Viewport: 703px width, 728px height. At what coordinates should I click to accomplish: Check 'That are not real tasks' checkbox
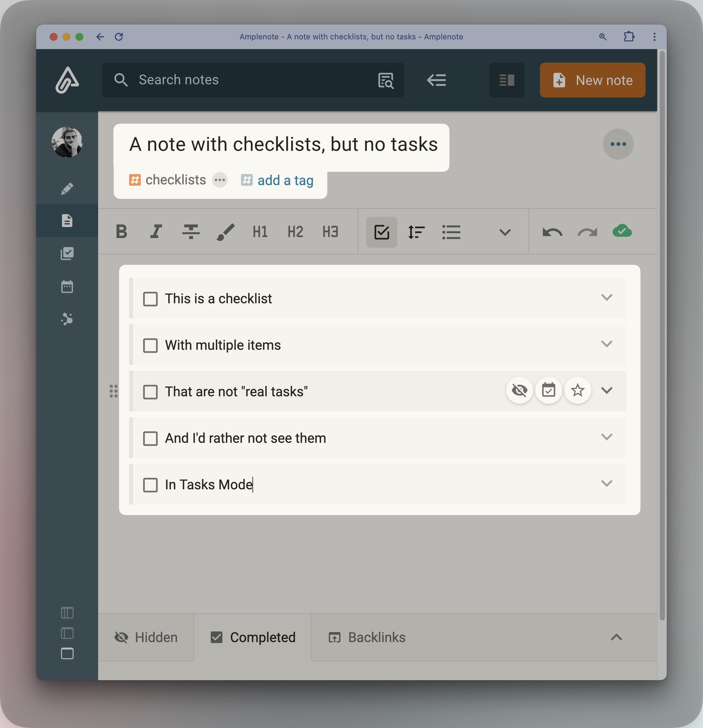[x=150, y=392]
